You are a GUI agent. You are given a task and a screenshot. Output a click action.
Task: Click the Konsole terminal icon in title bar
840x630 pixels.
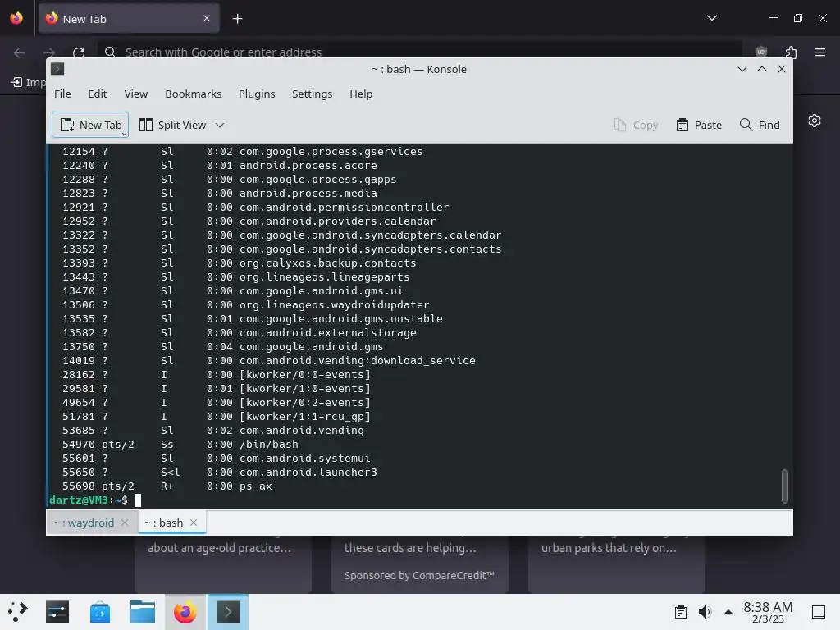tap(57, 69)
